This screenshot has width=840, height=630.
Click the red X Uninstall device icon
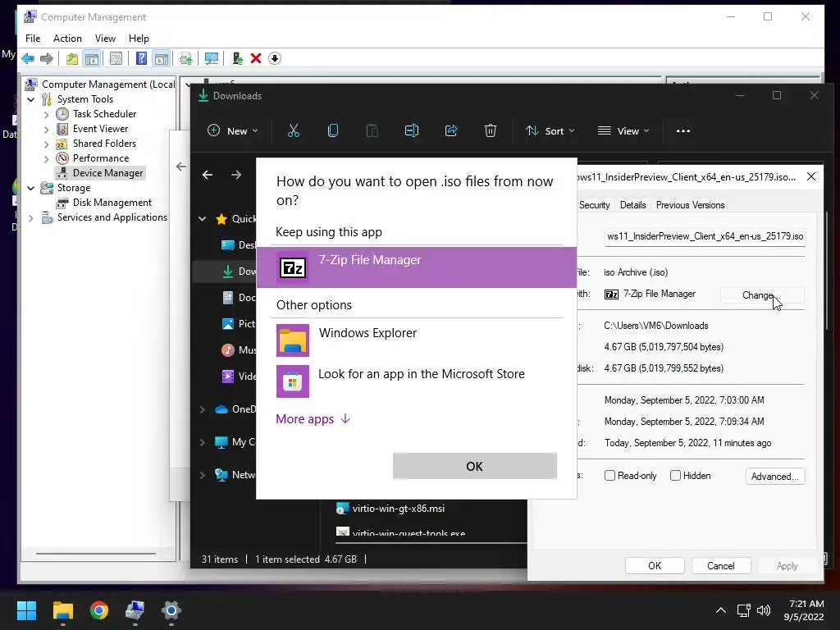point(256,58)
